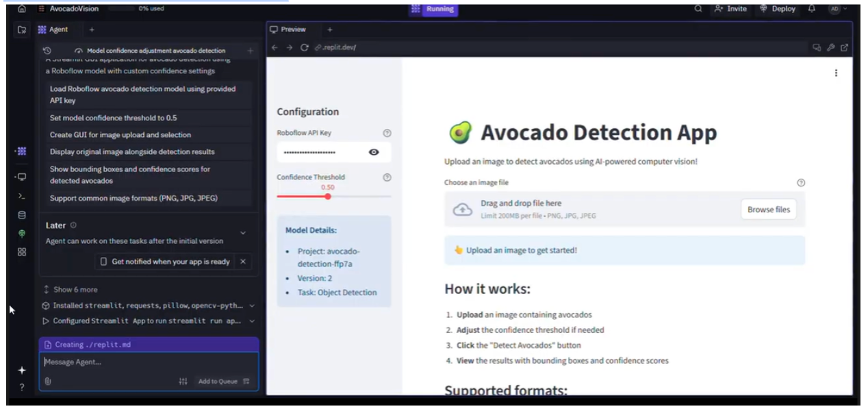Image resolution: width=868 pixels, height=411 pixels.
Task: Open the Agent tool in left sidebar
Action: click(22, 151)
